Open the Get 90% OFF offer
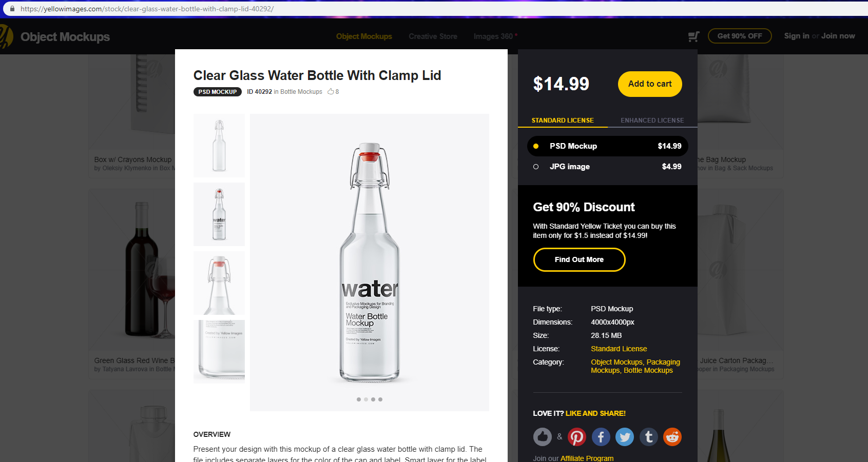This screenshot has width=868, height=462. click(x=739, y=36)
